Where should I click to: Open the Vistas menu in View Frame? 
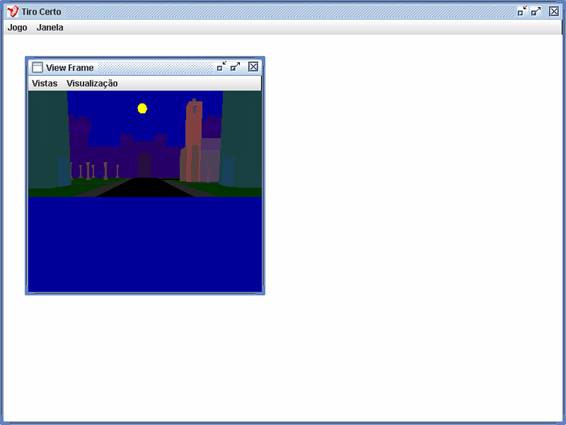pos(44,83)
